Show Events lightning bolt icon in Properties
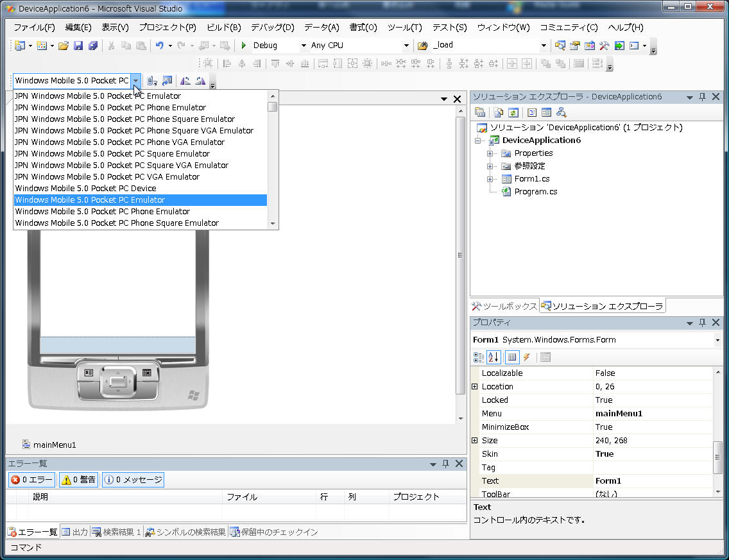This screenshot has width=729, height=560. (527, 357)
